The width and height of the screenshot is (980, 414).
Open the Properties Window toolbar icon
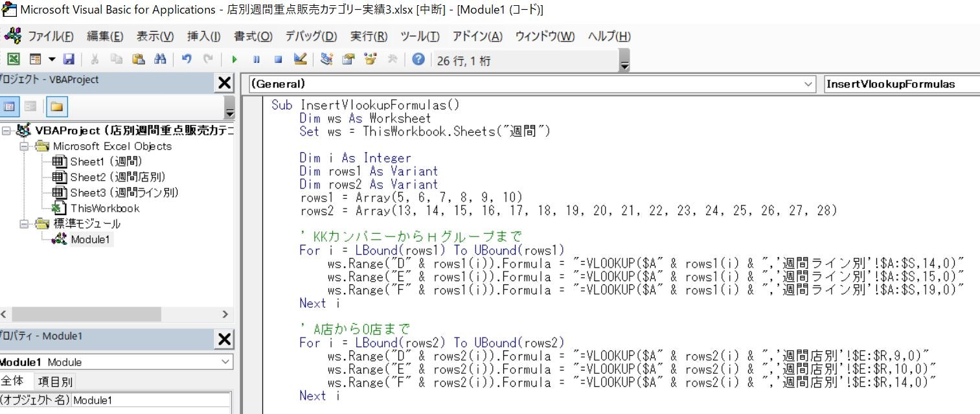pos(348,60)
